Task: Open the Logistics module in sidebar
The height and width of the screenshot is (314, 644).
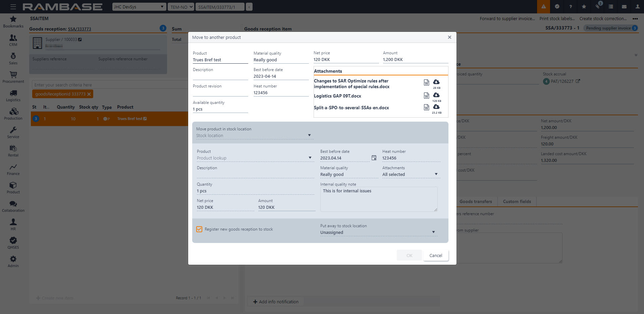Action: click(13, 96)
